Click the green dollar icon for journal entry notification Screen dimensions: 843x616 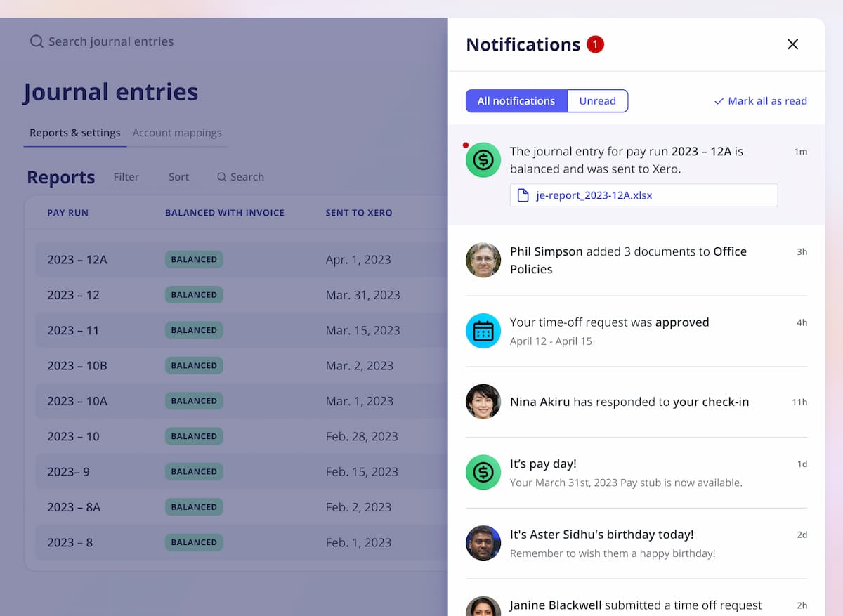(x=483, y=160)
